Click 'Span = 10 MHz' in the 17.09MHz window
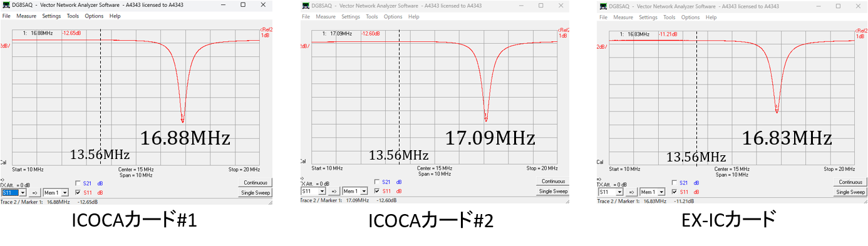This screenshot has height=246, width=868. 434,174
